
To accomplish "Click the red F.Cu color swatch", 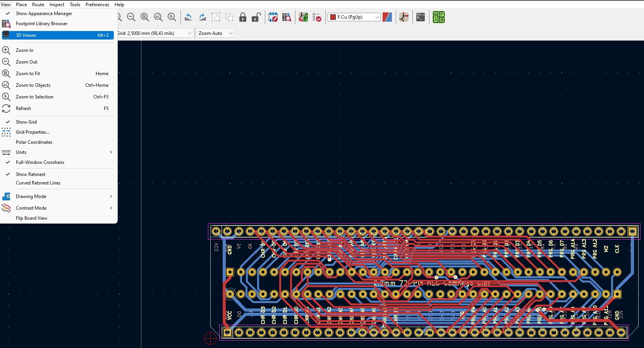I will tap(333, 17).
